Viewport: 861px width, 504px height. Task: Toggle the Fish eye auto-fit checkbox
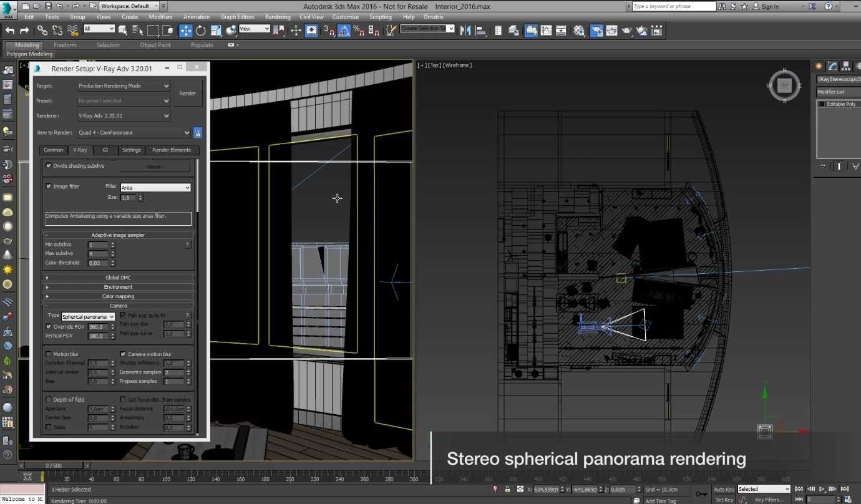click(x=123, y=316)
